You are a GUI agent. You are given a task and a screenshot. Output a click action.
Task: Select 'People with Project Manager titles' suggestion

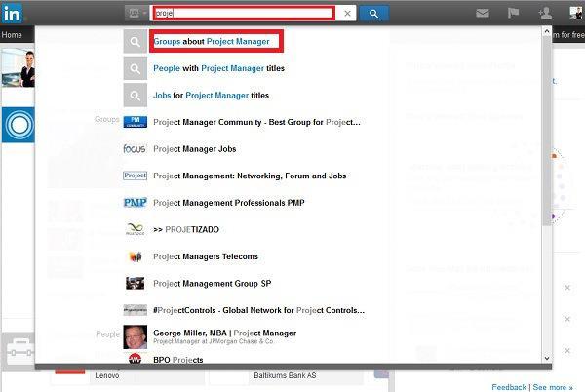pyautogui.click(x=219, y=68)
